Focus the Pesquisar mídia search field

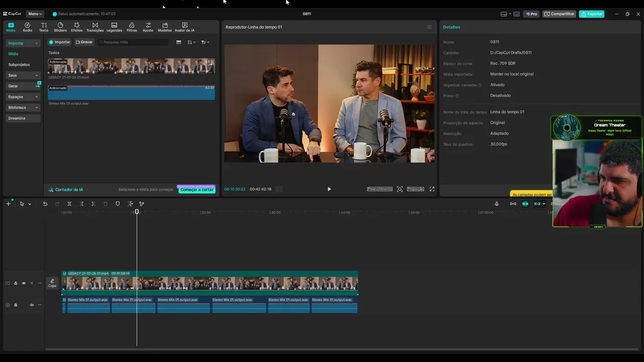(x=133, y=42)
